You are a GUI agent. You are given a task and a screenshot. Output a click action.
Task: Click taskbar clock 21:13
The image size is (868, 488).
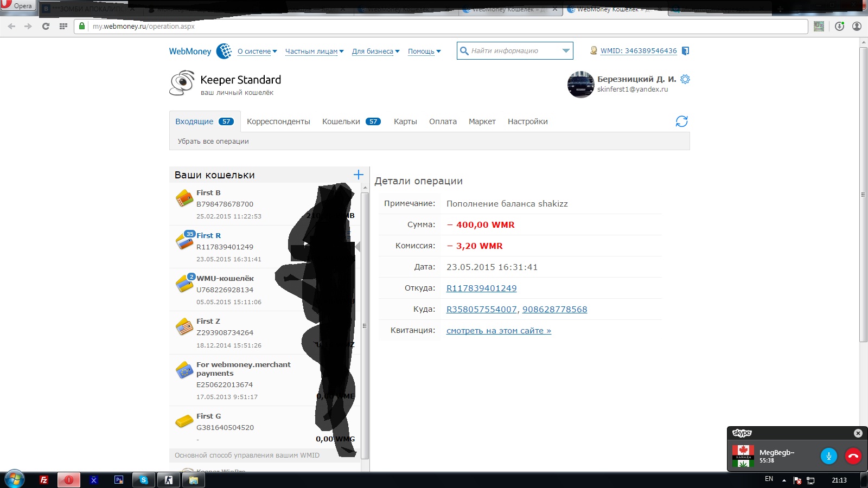[839, 480]
